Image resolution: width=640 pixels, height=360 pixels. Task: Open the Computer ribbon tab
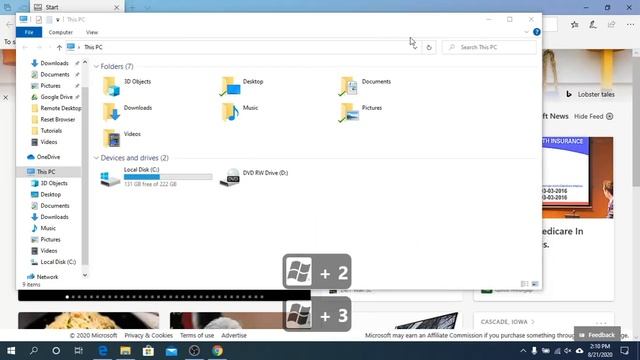coord(60,32)
